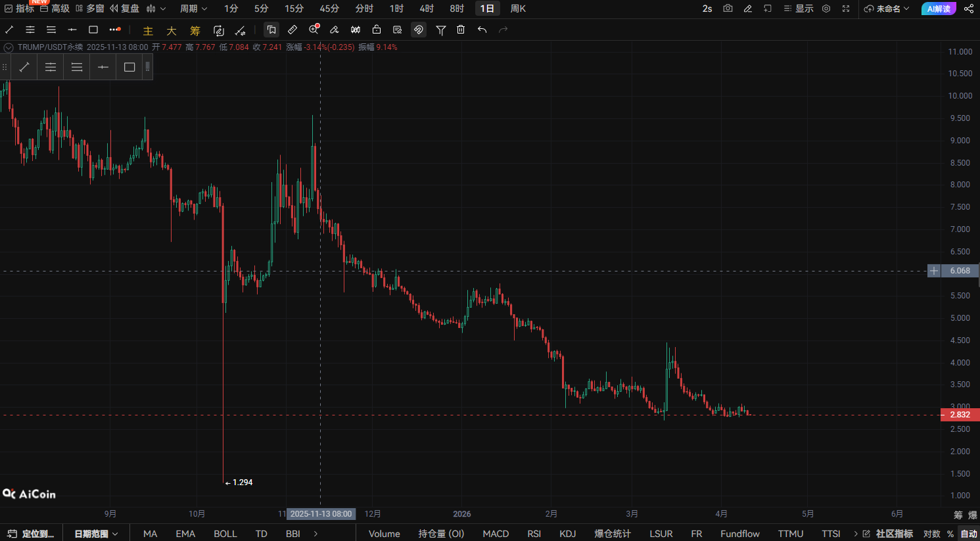Share the chart
The image size is (980, 541).
(969, 9)
